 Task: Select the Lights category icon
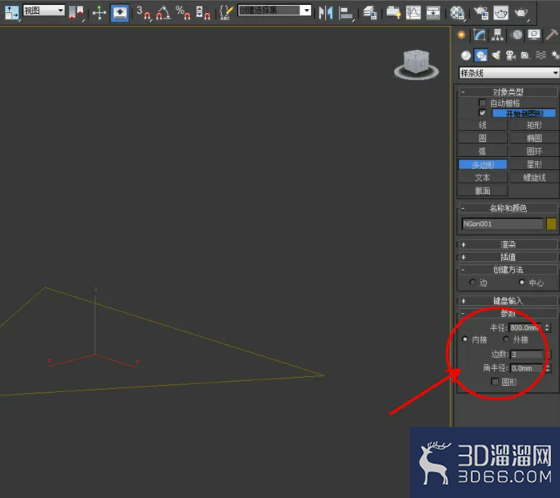click(496, 55)
